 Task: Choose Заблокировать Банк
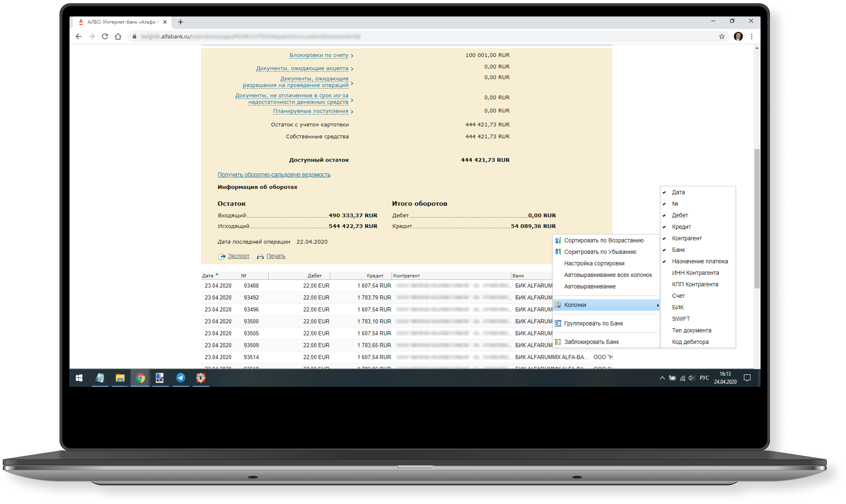click(x=606, y=342)
